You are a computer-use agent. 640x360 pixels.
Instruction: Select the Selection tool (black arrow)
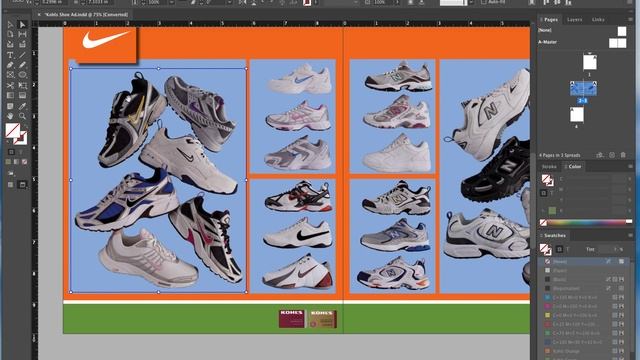click(10, 24)
